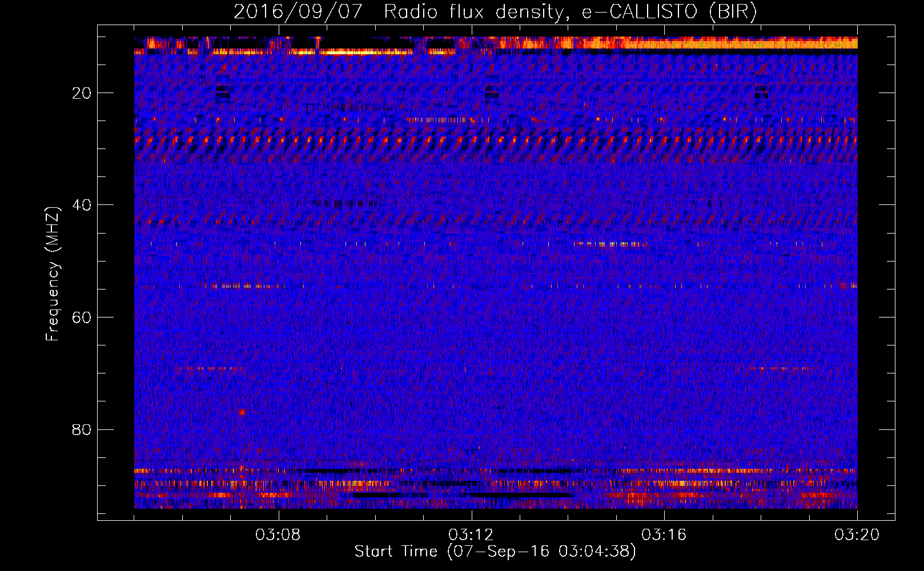924x571 pixels.
Task: Click the 60 MHz frequency tick label
Action: coord(82,317)
